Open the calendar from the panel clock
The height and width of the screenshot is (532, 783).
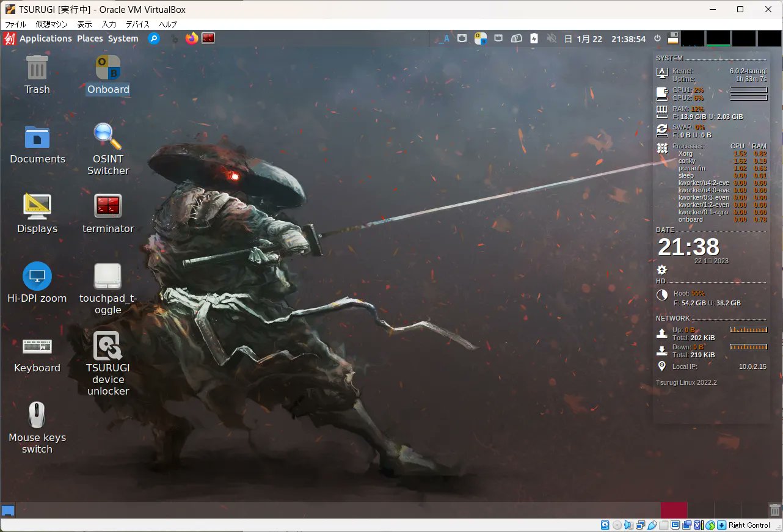pyautogui.click(x=605, y=38)
